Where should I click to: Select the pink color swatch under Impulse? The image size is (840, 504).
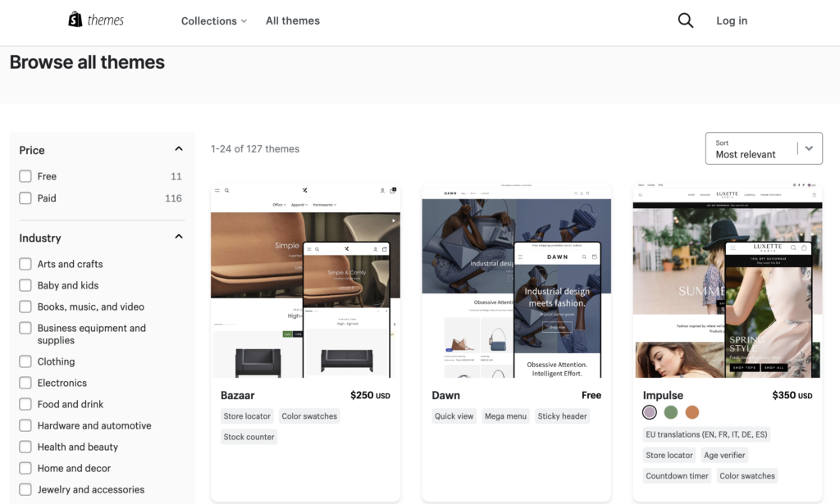point(649,412)
